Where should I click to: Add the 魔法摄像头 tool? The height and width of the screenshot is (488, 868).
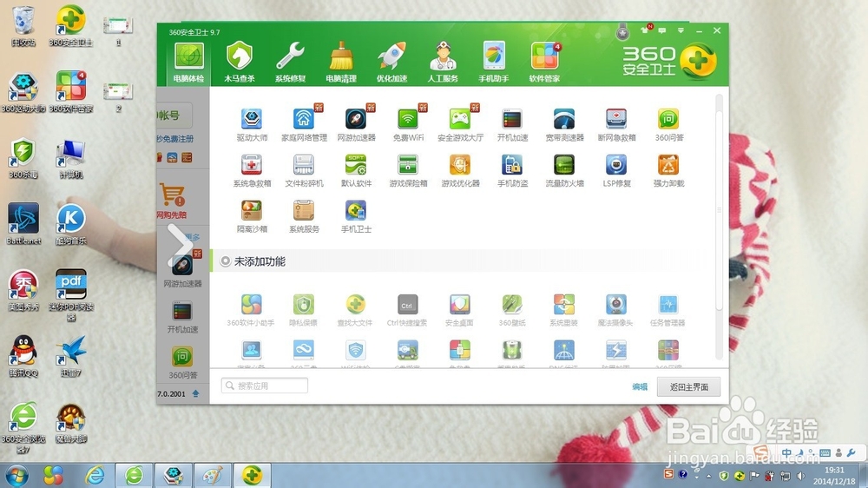coord(615,311)
